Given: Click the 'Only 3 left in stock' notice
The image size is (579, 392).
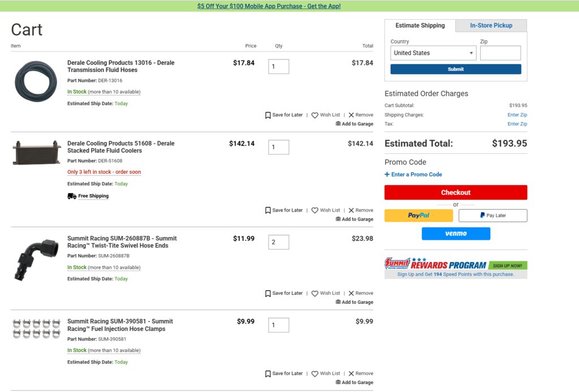Looking at the screenshot, I should point(104,172).
